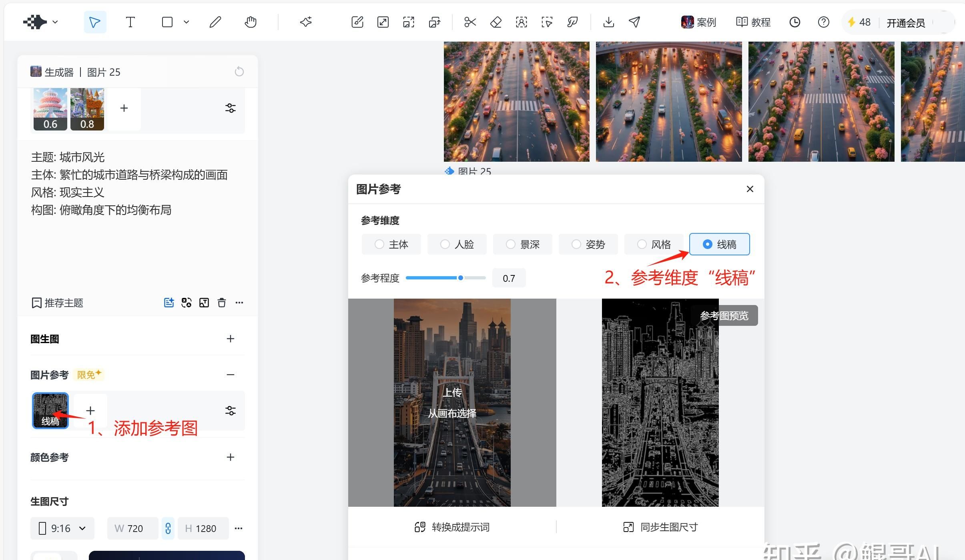The height and width of the screenshot is (560, 965).
Task: Select the Pencil drawing tool
Action: [x=215, y=22]
